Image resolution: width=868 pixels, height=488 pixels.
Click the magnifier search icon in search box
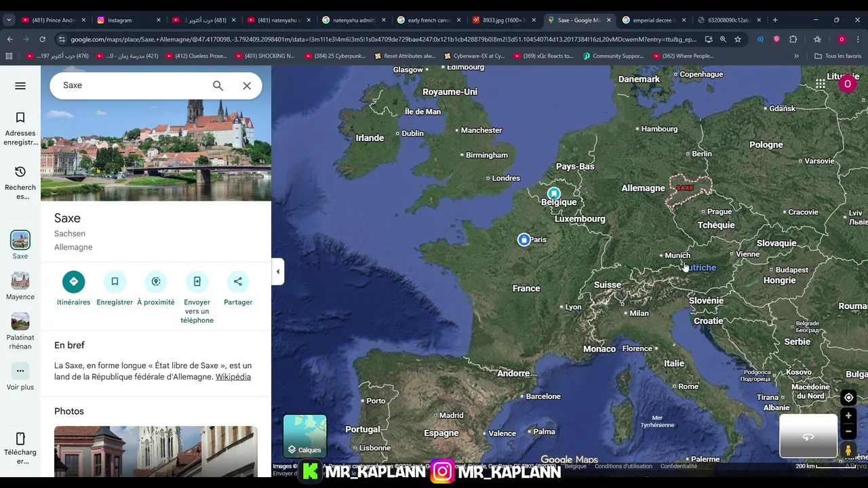(218, 85)
